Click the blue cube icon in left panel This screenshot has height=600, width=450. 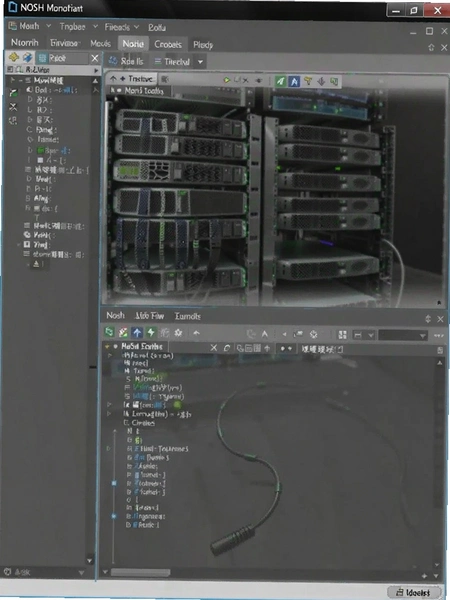(27, 58)
